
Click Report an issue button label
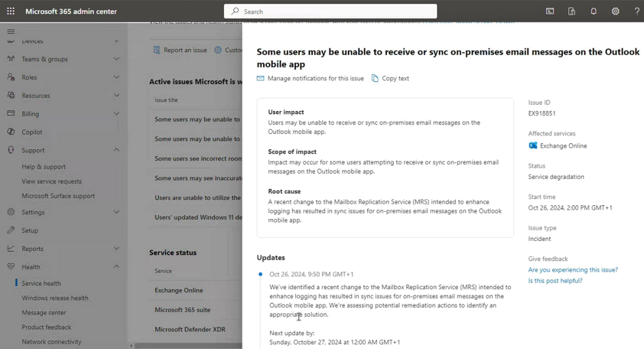[x=185, y=50]
